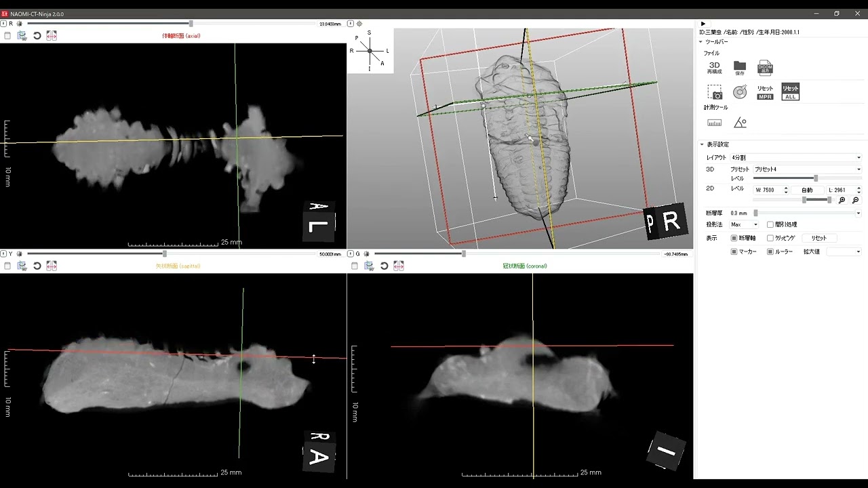Viewport: 868px width, 488px height.
Task: Click the 自動 auto level button
Action: pos(807,190)
